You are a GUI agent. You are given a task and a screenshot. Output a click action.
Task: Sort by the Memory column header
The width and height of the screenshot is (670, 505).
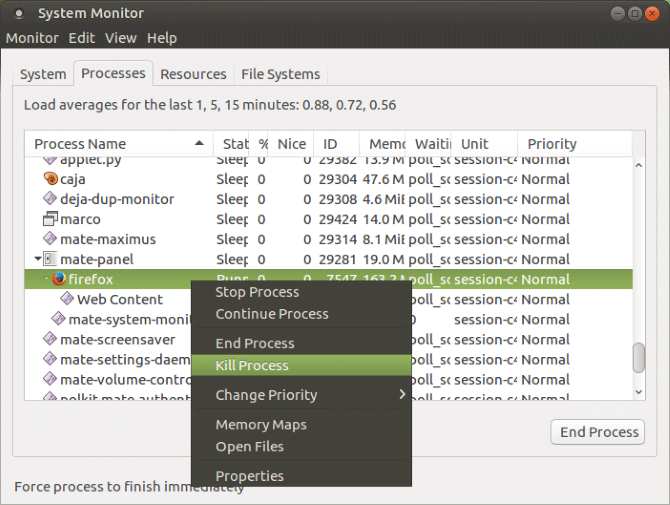click(x=382, y=144)
